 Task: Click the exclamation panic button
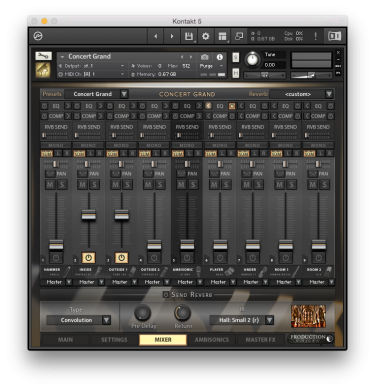[315, 36]
